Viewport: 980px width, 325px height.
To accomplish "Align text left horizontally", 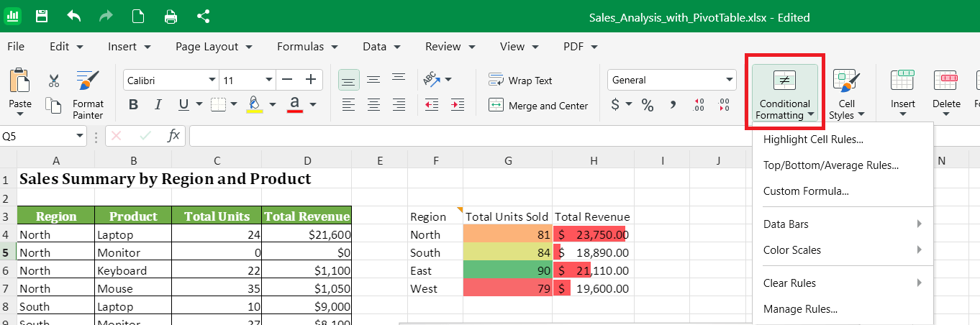I will pyautogui.click(x=349, y=105).
